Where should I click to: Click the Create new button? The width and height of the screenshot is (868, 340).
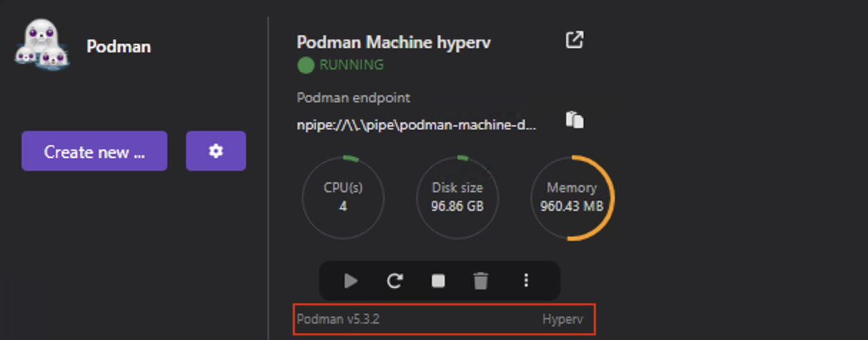94,151
